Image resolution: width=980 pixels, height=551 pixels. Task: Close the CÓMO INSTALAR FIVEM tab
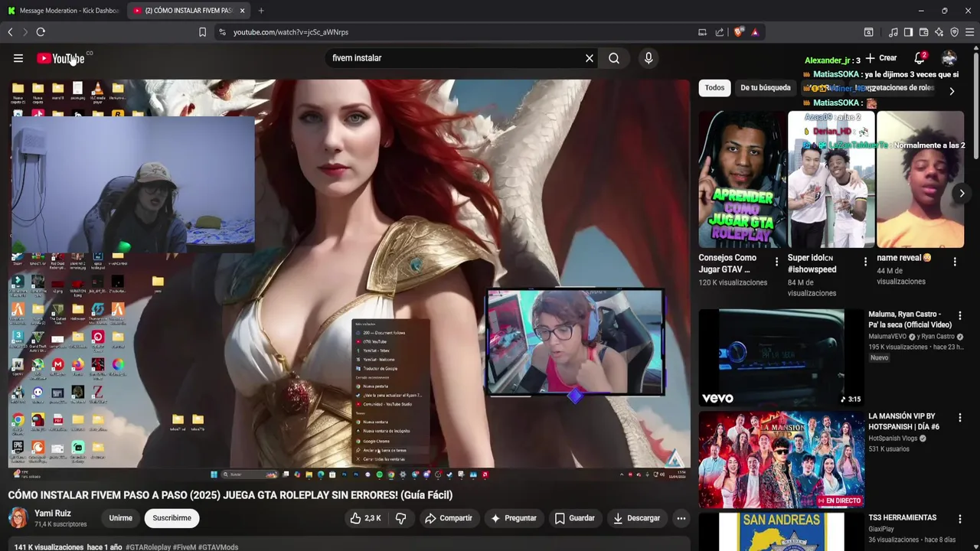coord(242,11)
